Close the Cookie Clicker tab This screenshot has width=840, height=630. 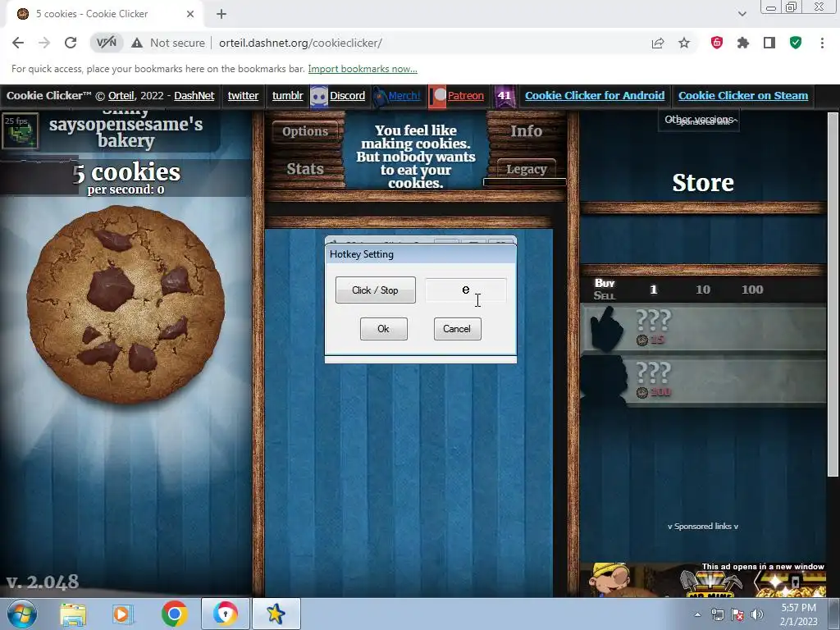point(190,14)
